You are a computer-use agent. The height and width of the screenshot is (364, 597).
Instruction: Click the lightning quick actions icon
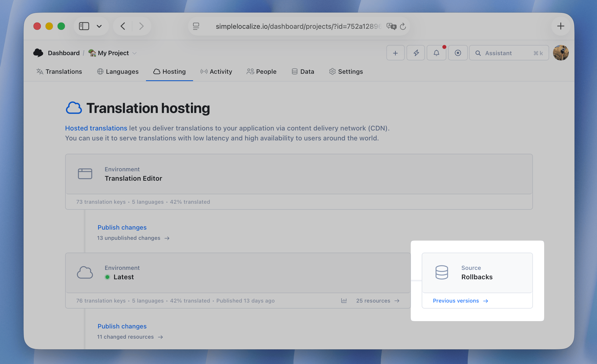(x=416, y=53)
